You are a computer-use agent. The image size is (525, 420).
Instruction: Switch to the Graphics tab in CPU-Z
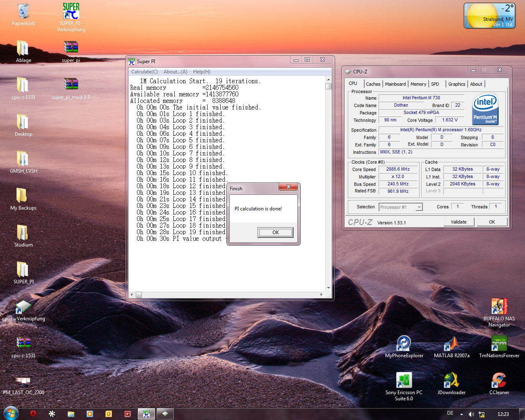457,84
